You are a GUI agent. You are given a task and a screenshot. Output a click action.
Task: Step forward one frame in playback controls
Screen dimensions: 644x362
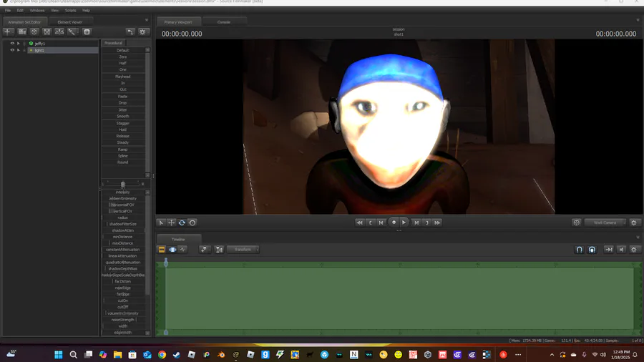pos(416,222)
